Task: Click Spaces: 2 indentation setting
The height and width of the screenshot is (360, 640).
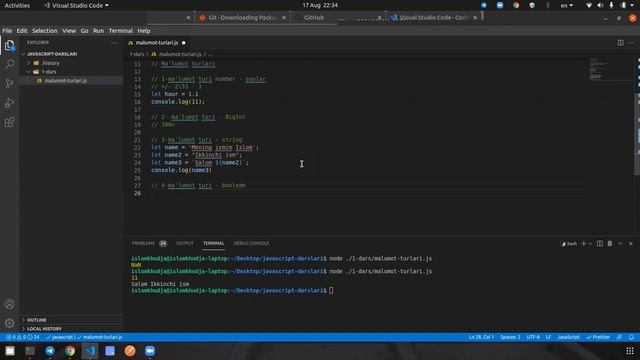Action: 510,337
